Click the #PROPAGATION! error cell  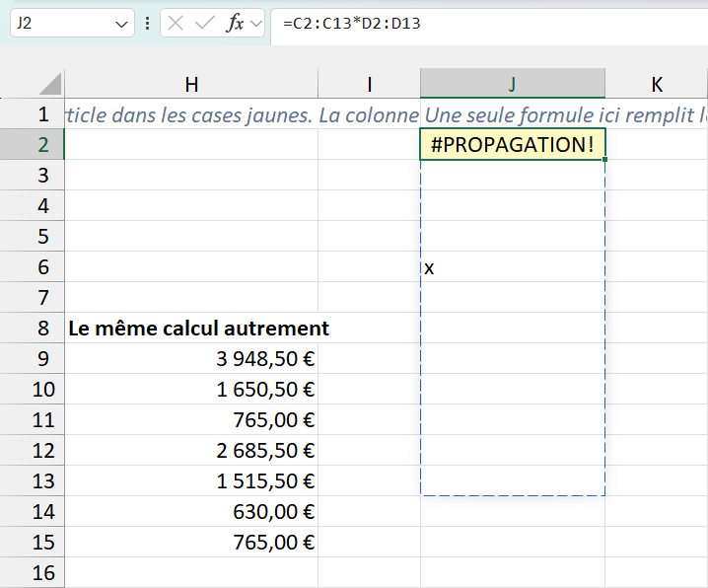pos(513,144)
